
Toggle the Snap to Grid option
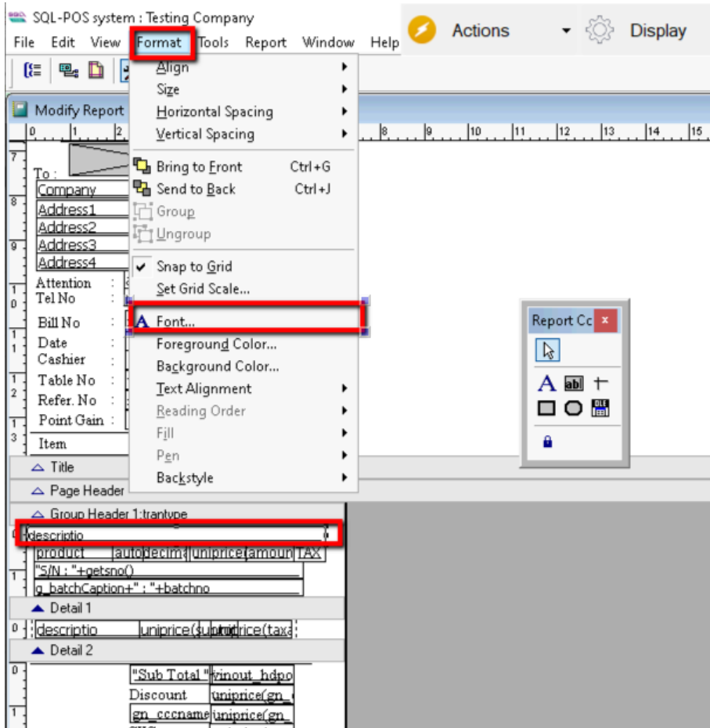pos(194,266)
